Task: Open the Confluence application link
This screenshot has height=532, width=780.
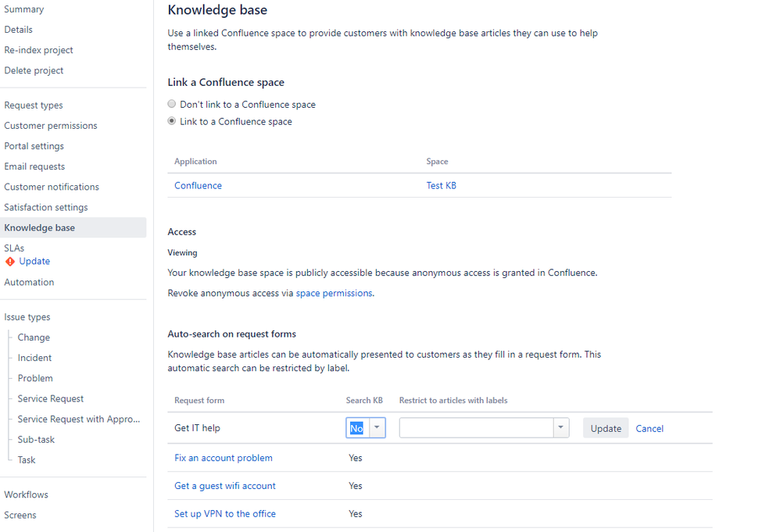Action: click(x=198, y=185)
